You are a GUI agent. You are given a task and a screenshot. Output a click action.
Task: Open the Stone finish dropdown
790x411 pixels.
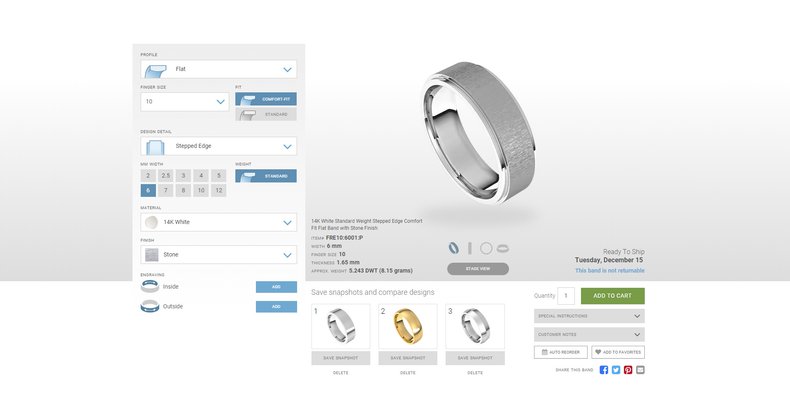(219, 255)
